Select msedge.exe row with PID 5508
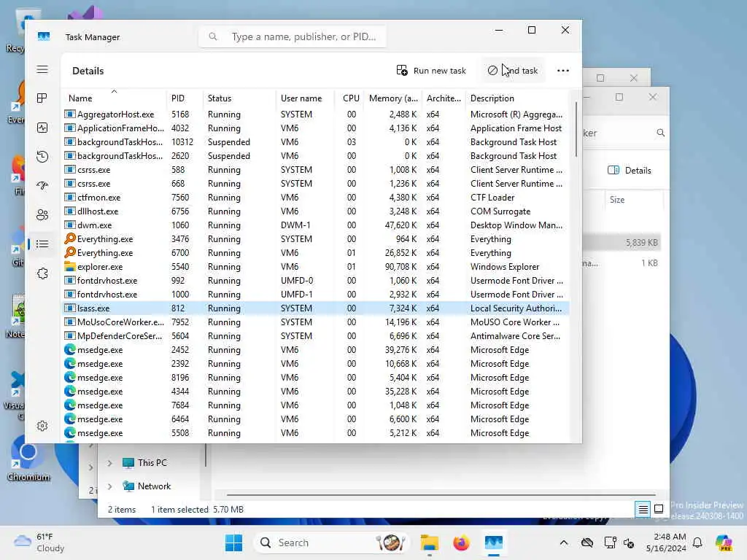Image resolution: width=747 pixels, height=560 pixels. 316,433
